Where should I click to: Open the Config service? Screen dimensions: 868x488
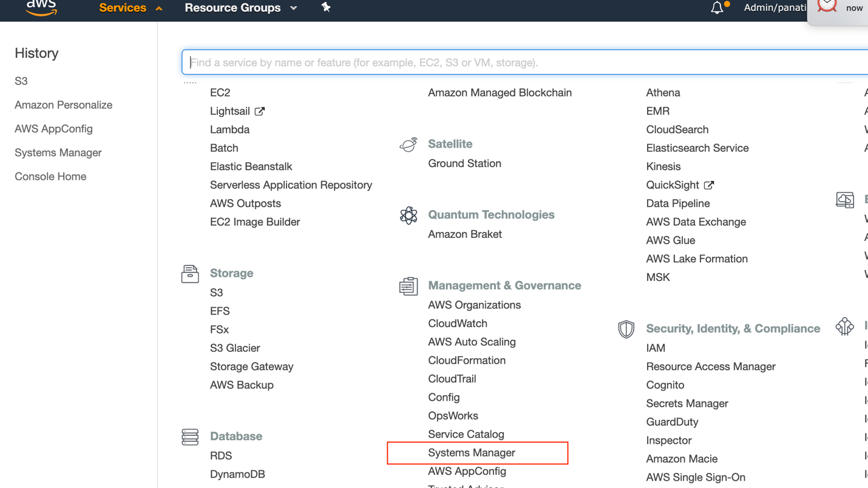(x=444, y=398)
